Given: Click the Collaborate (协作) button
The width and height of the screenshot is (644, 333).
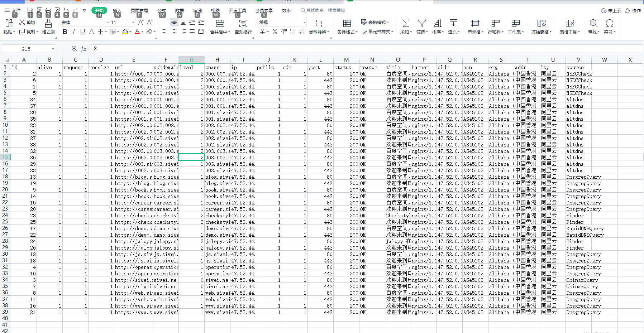Looking at the screenshot, I should click(633, 11).
